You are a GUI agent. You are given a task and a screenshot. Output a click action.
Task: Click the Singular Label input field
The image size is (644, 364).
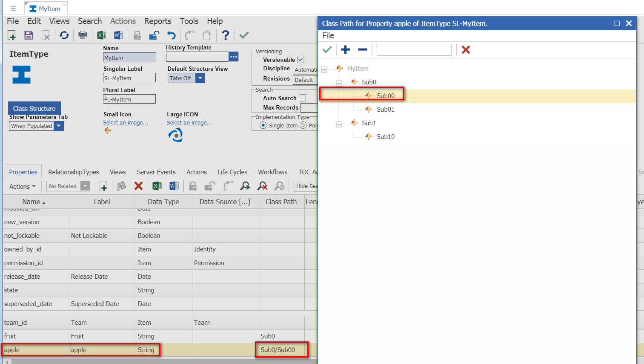(129, 78)
